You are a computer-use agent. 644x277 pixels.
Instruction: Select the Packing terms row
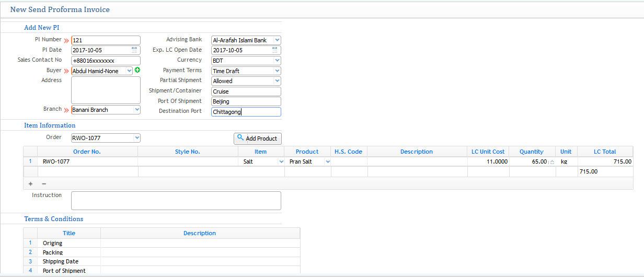pyautogui.click(x=162, y=252)
